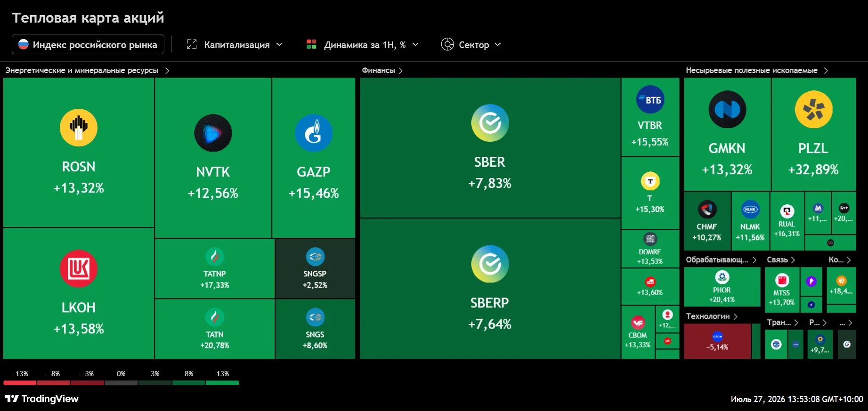Click the Ozon logo on red tile
Viewport: 868px width, 411px height.
click(717, 337)
